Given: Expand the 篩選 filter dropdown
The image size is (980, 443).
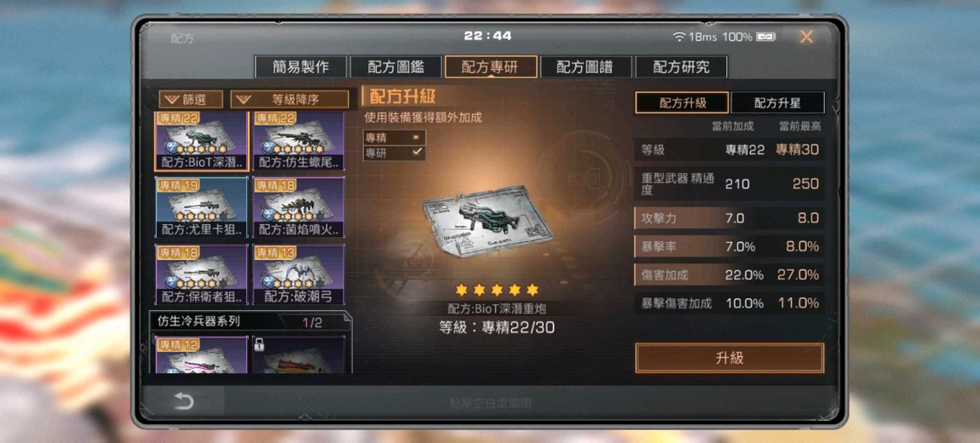Looking at the screenshot, I should pos(191,100).
